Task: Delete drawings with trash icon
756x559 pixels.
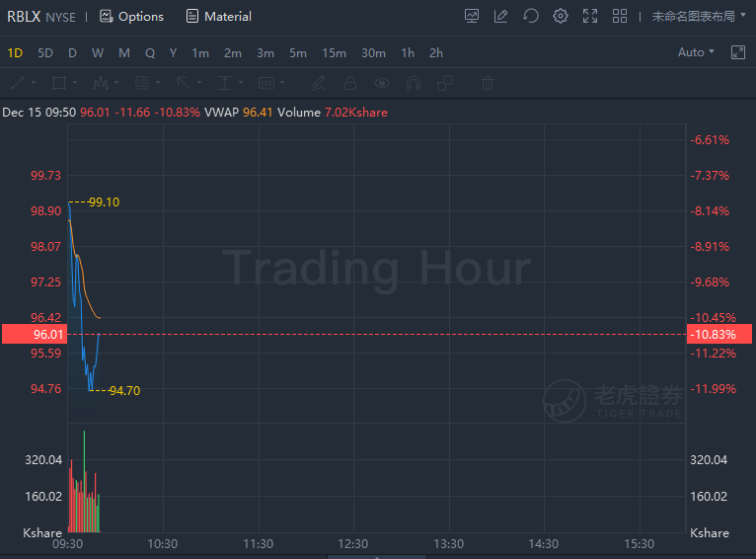Action: [x=488, y=83]
